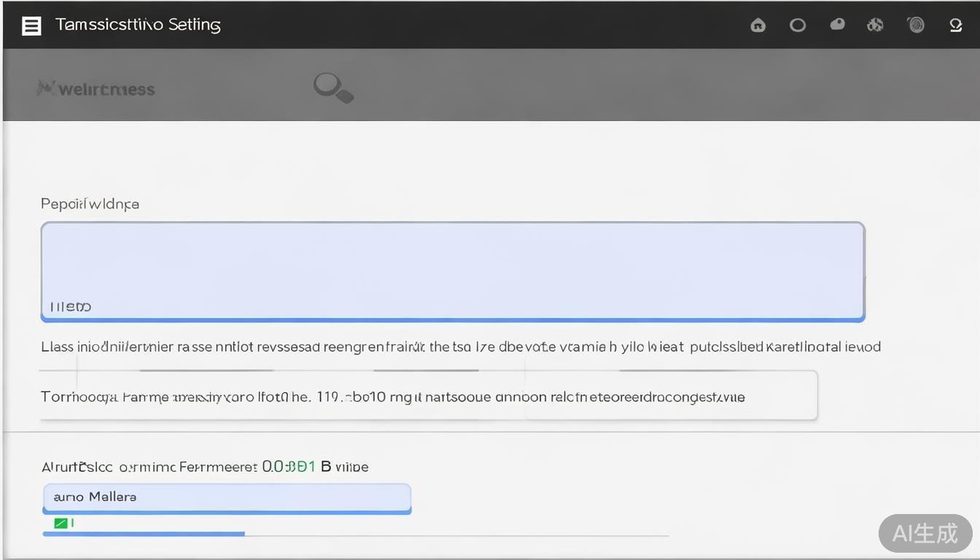The width and height of the screenshot is (980, 560).
Task: Click the hollow circle icon in the top bar
Action: click(798, 26)
